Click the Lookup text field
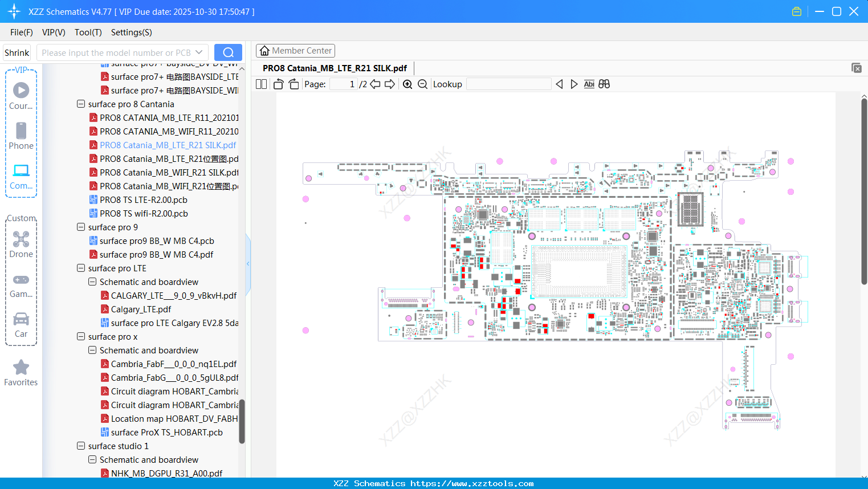Viewport: 868px width, 489px height. coord(509,84)
